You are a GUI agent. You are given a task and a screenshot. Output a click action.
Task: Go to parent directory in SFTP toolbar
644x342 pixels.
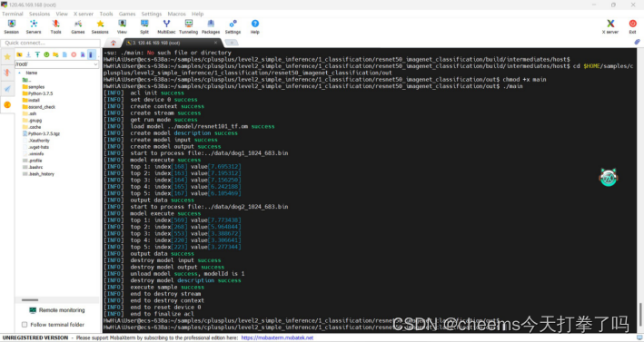pyautogui.click(x=19, y=54)
